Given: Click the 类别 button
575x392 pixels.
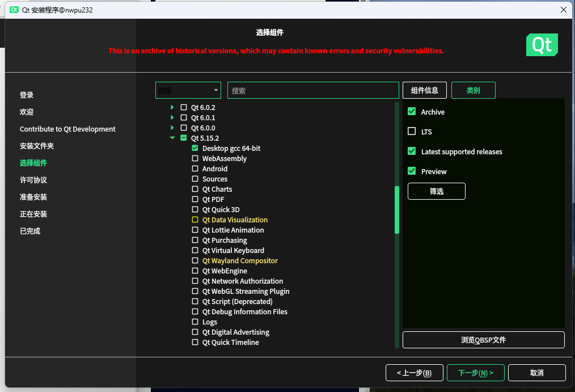Looking at the screenshot, I should tap(473, 90).
